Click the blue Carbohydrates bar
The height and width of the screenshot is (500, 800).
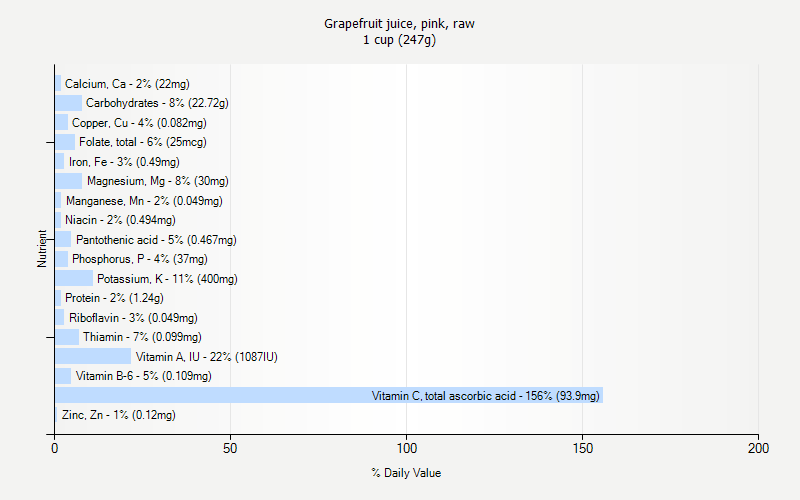pos(68,103)
